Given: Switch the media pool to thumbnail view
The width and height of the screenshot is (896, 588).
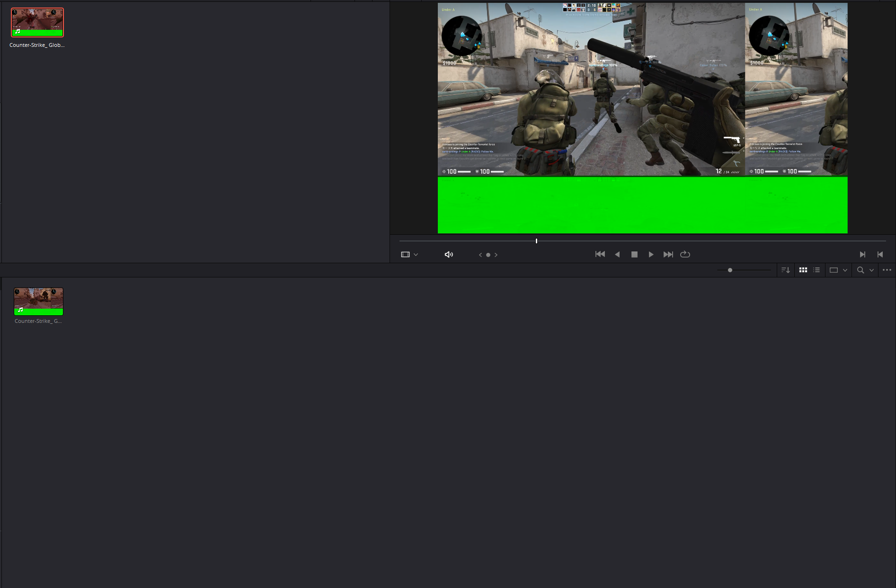Looking at the screenshot, I should pyautogui.click(x=803, y=270).
